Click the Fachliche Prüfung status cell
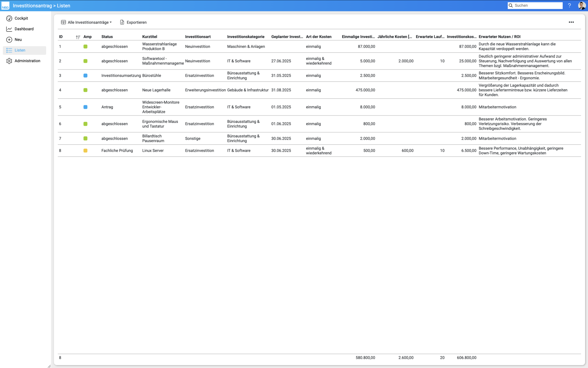The height and width of the screenshot is (368, 588). (x=117, y=151)
